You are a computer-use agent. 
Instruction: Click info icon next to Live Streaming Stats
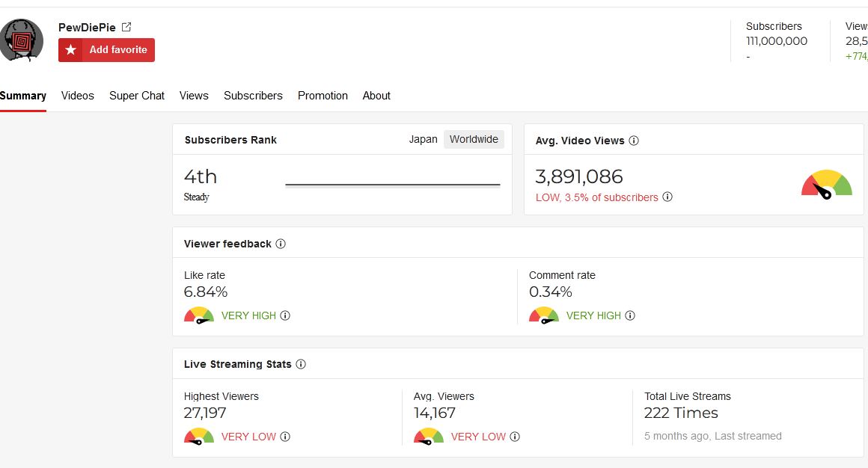[301, 364]
